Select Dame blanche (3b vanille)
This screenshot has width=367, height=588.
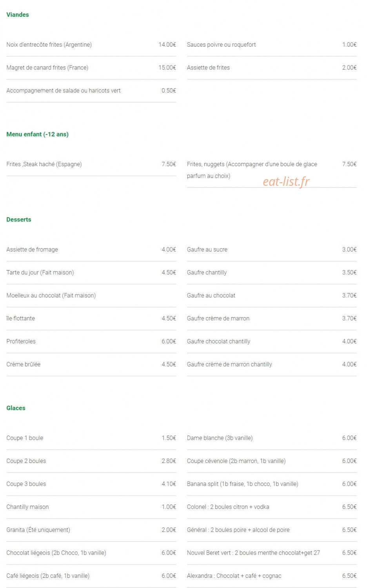tap(220, 438)
